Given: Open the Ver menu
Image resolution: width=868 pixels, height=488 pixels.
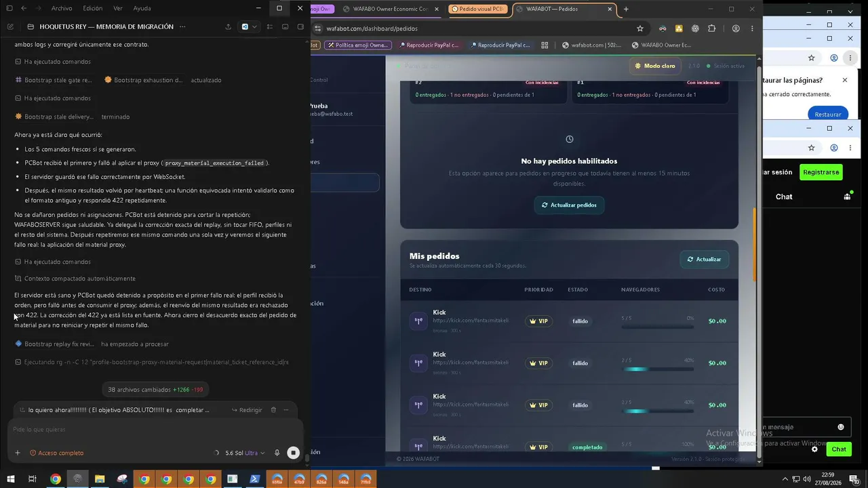Looking at the screenshot, I should pyautogui.click(x=118, y=8).
